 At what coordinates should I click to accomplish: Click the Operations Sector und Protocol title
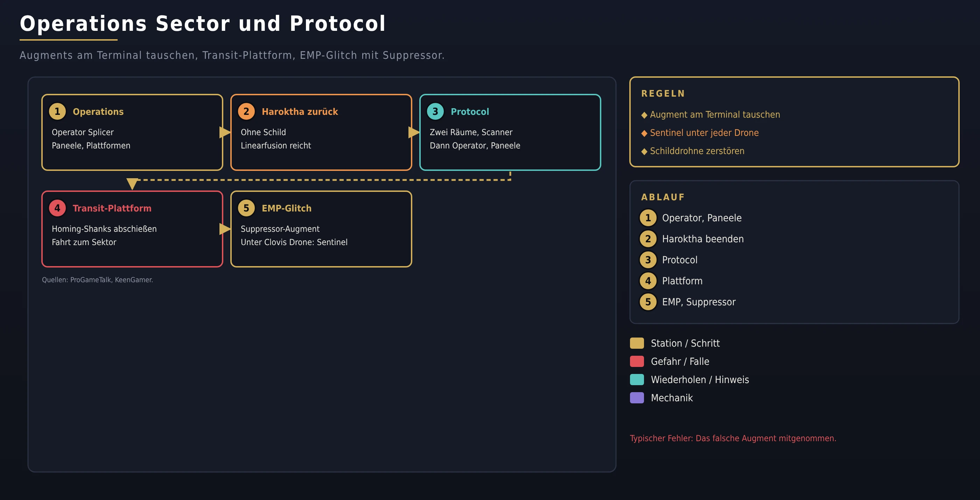(203, 24)
